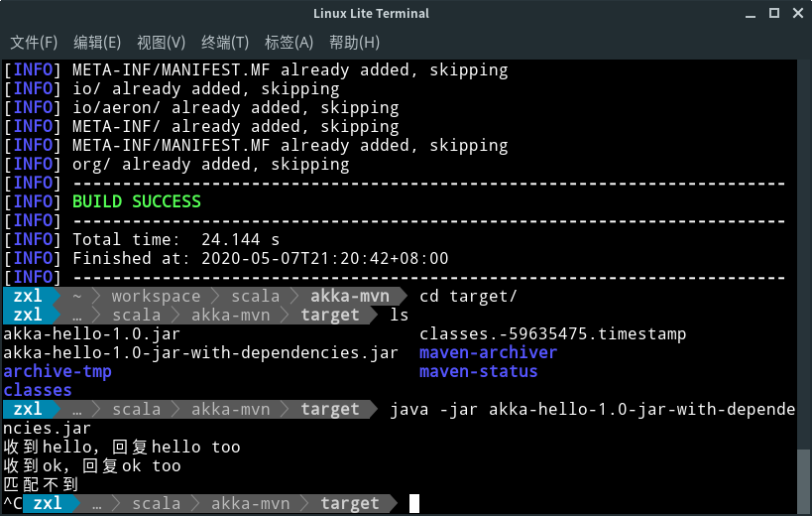The height and width of the screenshot is (516, 812).
Task: Click the maven-status directory name
Action: point(479,371)
